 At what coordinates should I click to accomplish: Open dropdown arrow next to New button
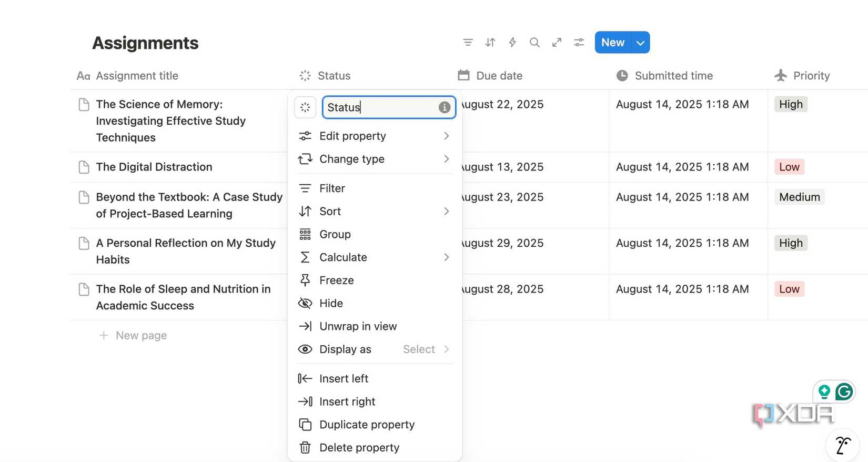tap(640, 43)
